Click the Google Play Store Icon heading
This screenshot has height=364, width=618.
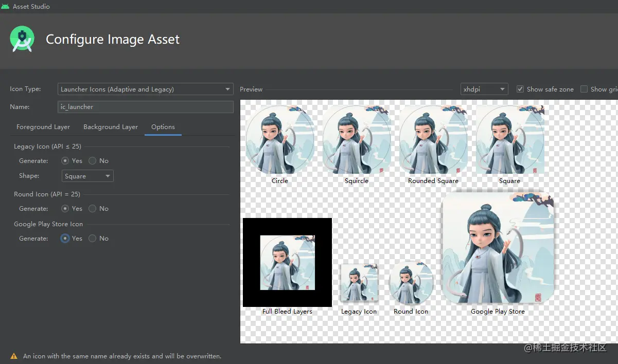point(48,224)
